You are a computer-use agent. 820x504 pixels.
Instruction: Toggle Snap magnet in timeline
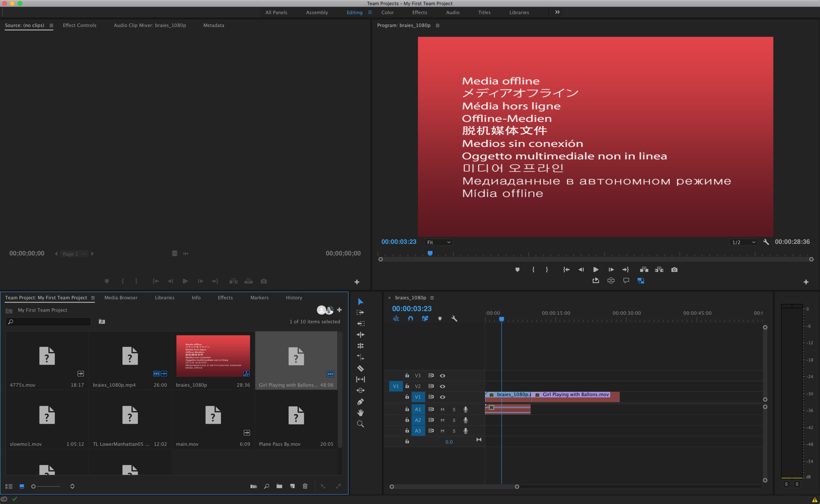[x=411, y=319]
